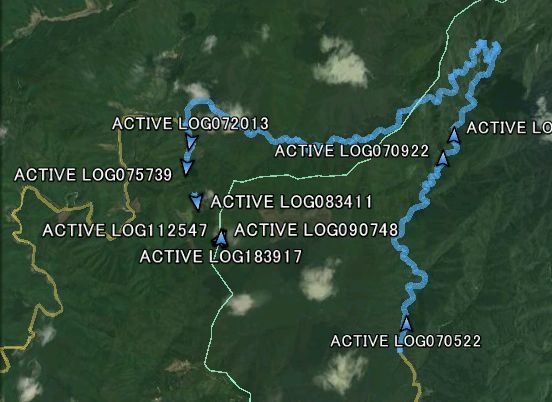Click the ACTIVE LOG083411 label

pos(291,202)
